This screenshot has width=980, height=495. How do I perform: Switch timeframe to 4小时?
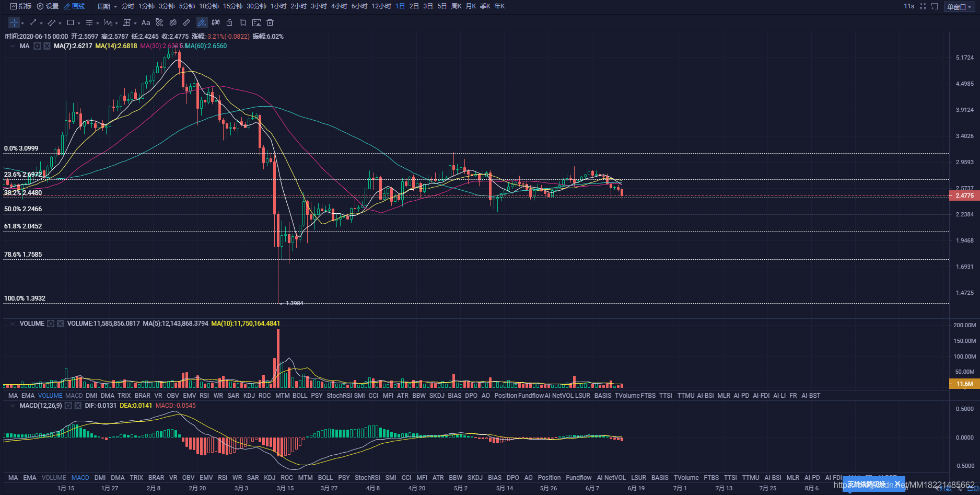tap(339, 6)
